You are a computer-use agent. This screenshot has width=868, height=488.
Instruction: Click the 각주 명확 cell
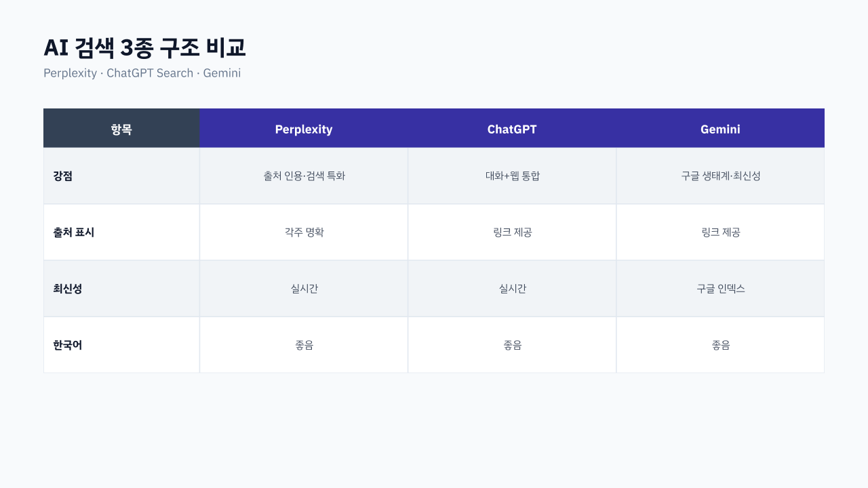304,232
